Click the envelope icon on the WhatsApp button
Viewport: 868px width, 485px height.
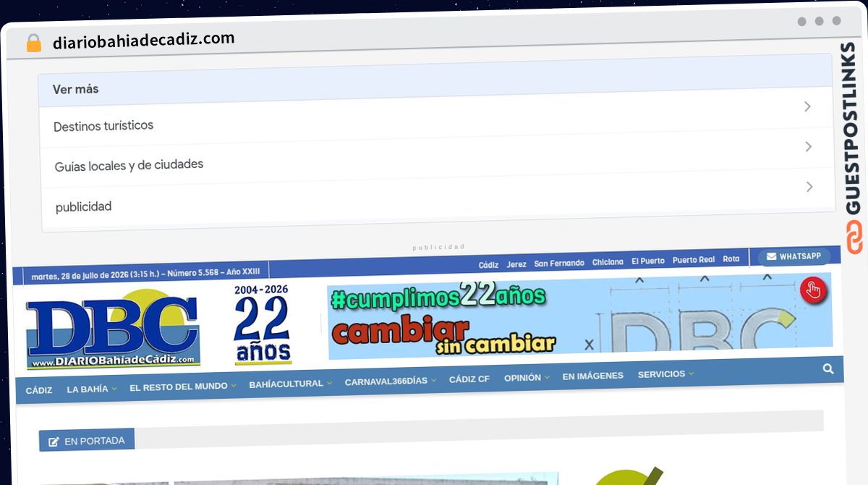[x=771, y=256]
